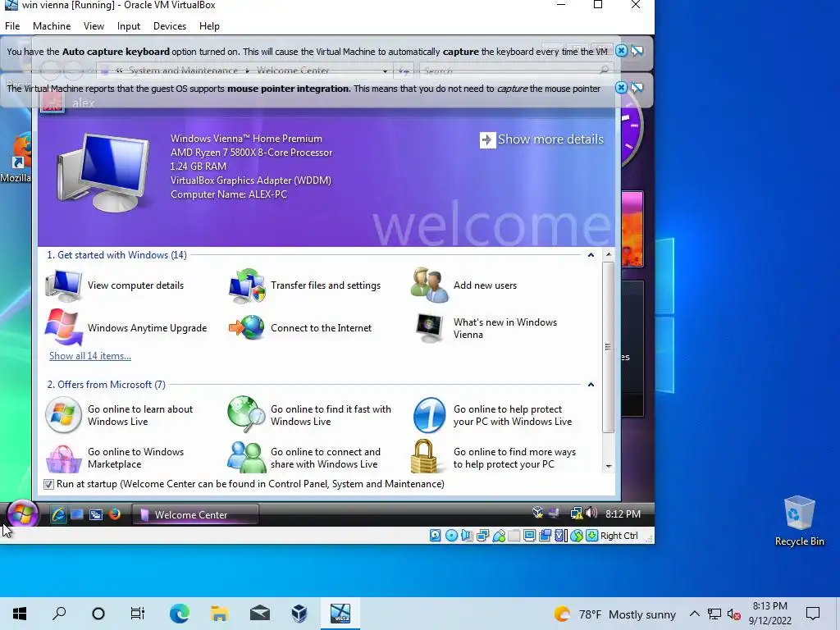Open Go online to help protect PC with Windows Live

[492, 415]
